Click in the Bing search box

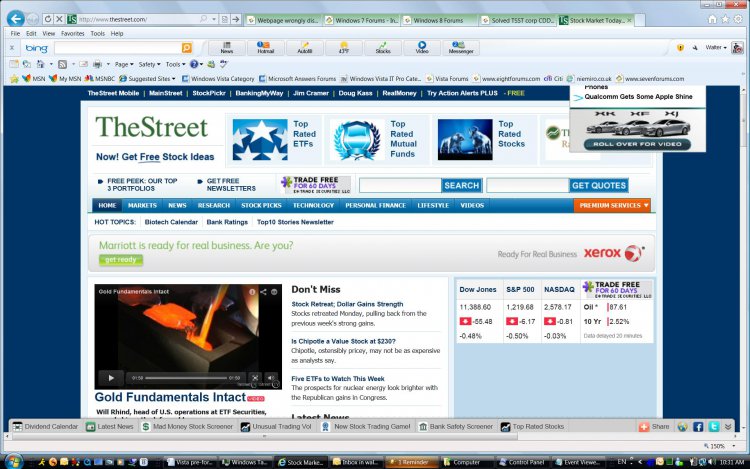click(x=118, y=47)
